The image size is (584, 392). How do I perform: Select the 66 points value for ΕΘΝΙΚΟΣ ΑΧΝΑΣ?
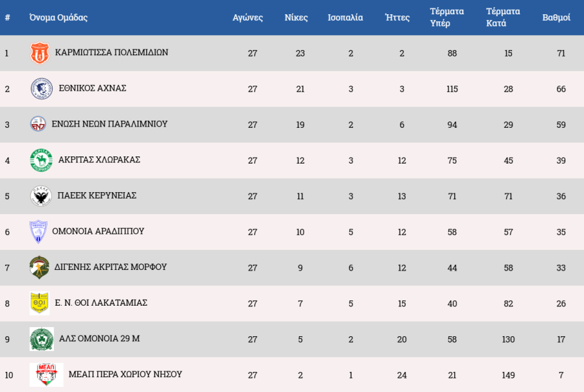(x=561, y=89)
